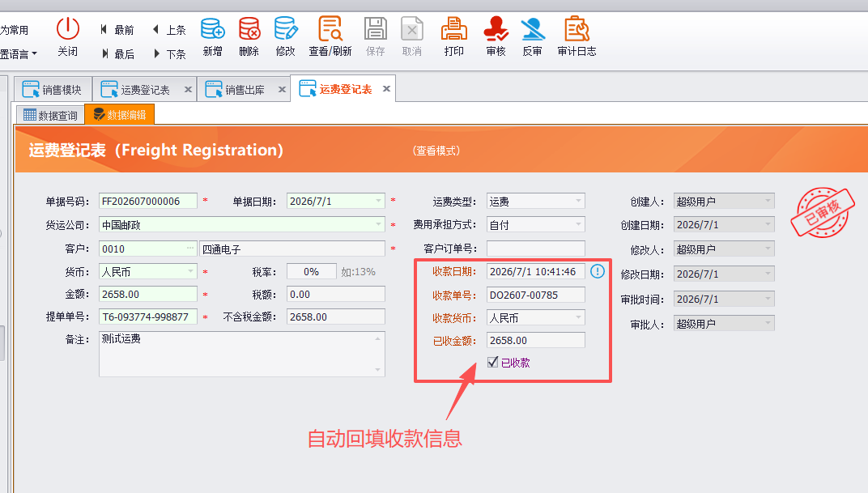
Task: Click the empty 客户订单号 field
Action: click(x=536, y=249)
